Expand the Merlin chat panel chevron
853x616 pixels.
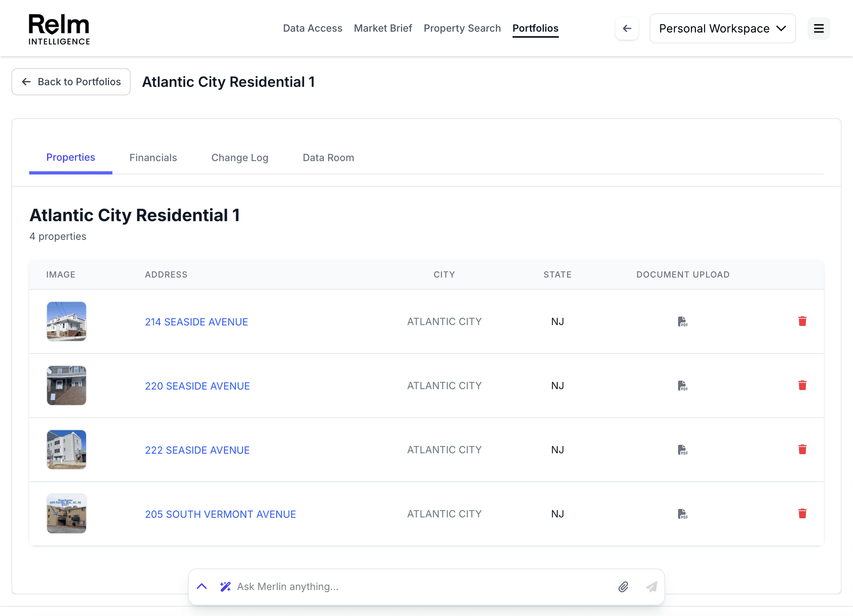click(x=202, y=587)
